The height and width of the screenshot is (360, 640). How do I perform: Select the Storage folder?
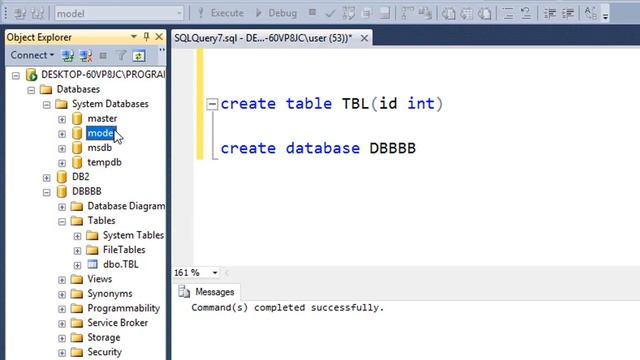pyautogui.click(x=104, y=337)
